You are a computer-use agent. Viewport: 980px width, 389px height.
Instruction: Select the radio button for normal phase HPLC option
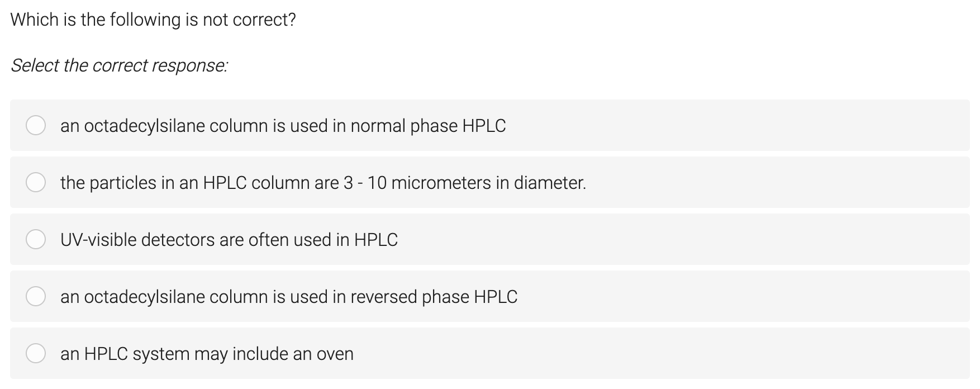click(x=36, y=126)
